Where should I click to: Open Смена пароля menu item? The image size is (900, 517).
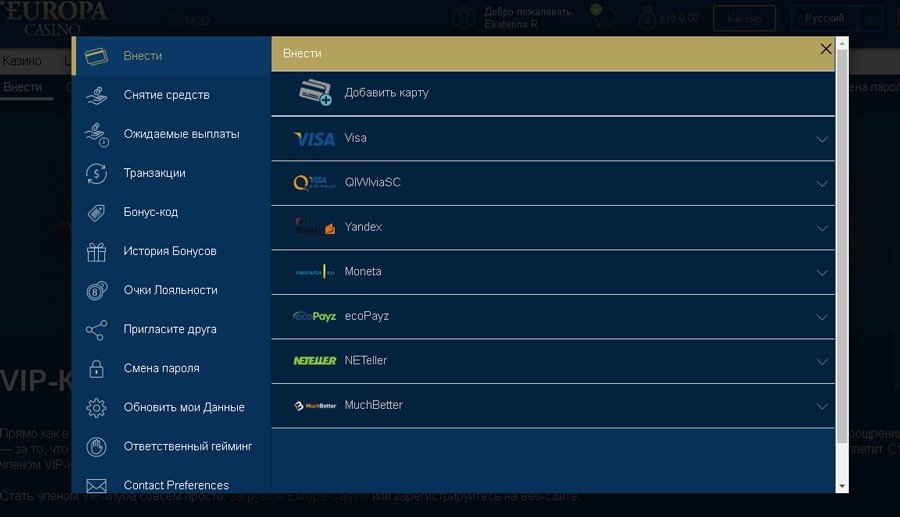(171, 368)
